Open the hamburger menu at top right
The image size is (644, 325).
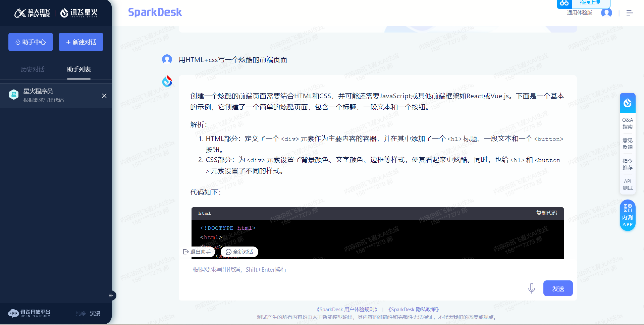[x=630, y=13]
